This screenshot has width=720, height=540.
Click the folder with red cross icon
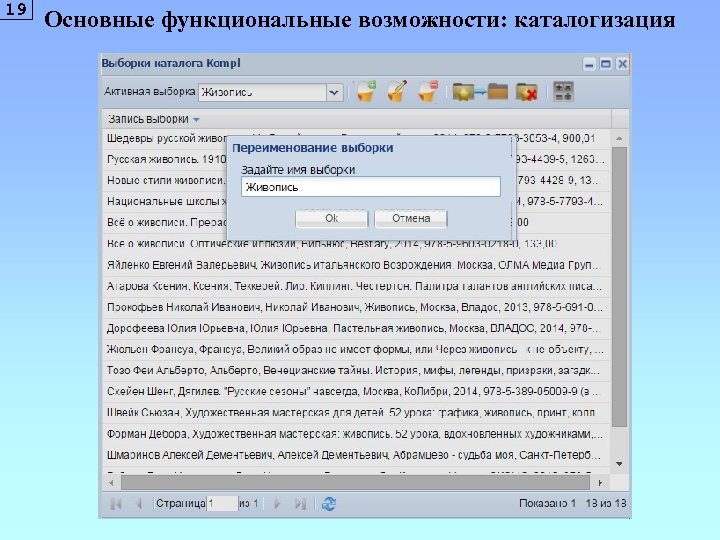coord(527,92)
